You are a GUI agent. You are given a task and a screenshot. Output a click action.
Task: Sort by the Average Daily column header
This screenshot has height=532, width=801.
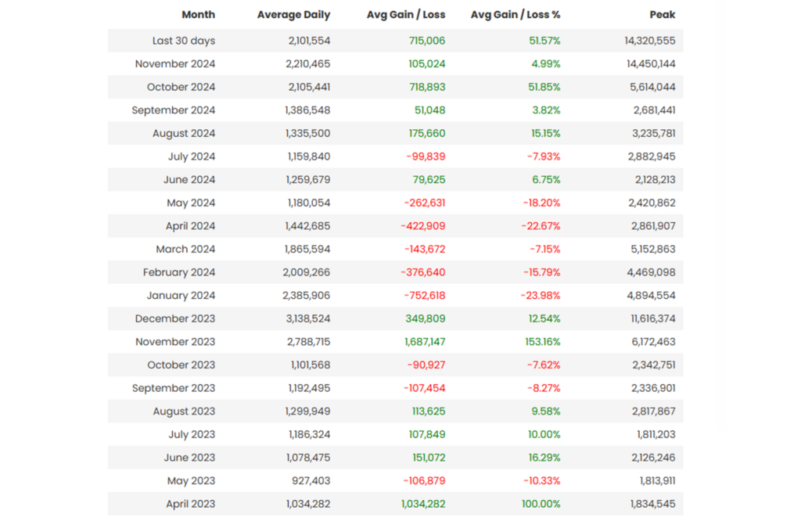coord(293,15)
